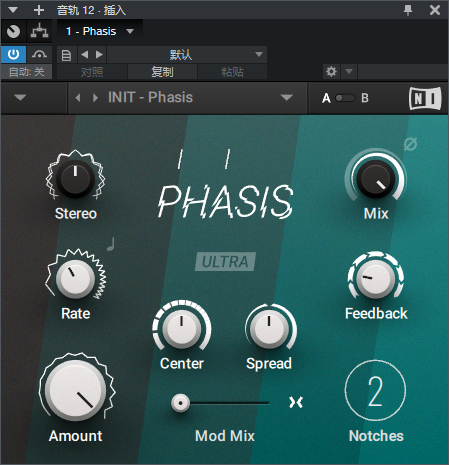The height and width of the screenshot is (465, 449).
Task: Click the add insert plus icon
Action: [39, 10]
